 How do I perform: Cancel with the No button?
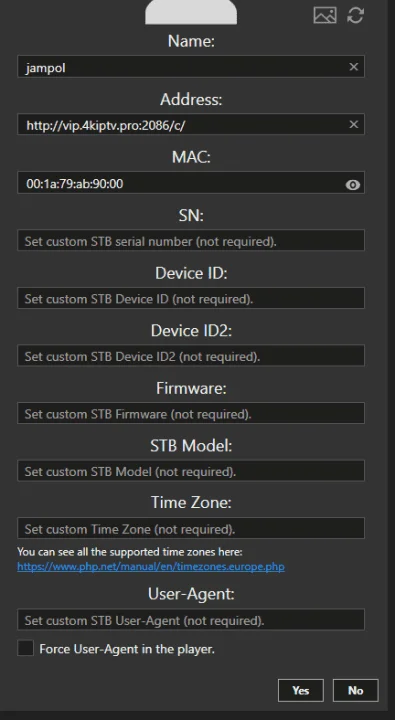click(356, 690)
